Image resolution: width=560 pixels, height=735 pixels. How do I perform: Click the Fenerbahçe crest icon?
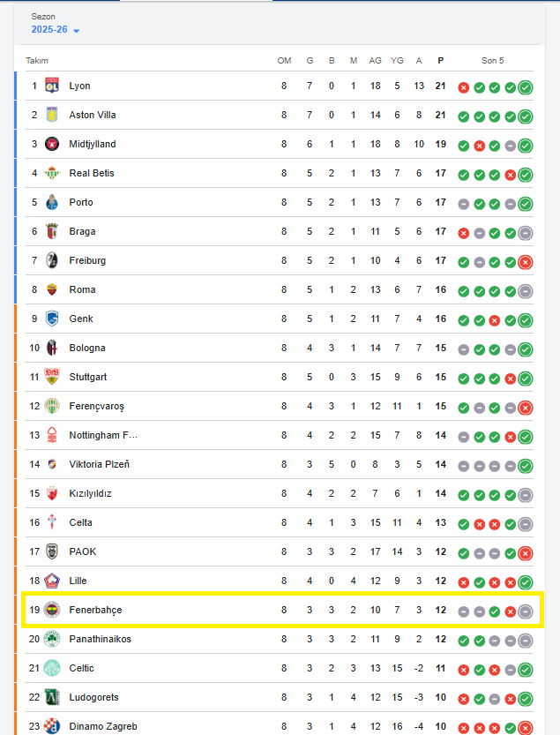52,610
